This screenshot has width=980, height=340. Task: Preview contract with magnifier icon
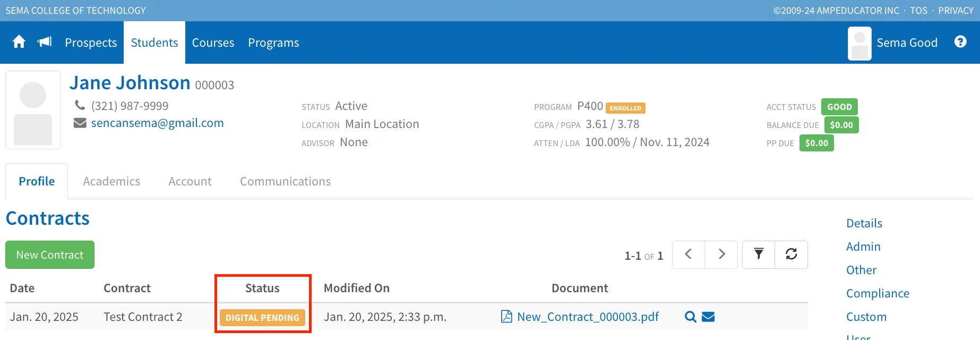click(x=690, y=317)
